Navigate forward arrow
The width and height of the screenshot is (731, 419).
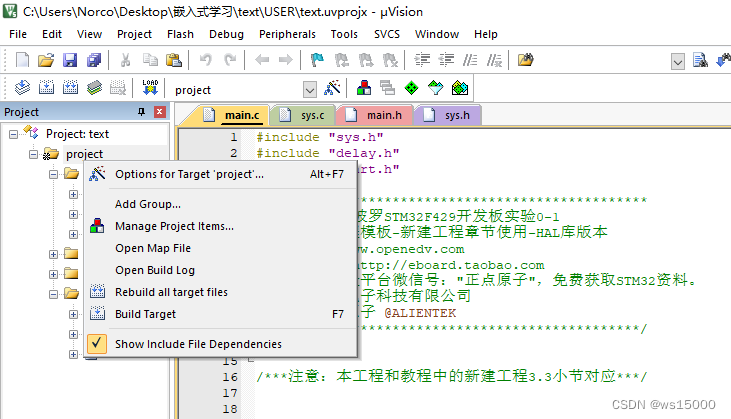(x=285, y=60)
